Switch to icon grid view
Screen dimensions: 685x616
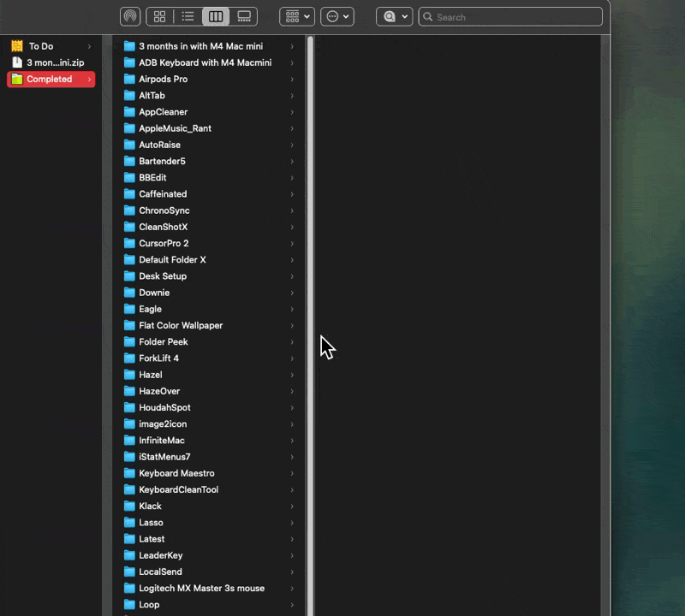tap(159, 16)
